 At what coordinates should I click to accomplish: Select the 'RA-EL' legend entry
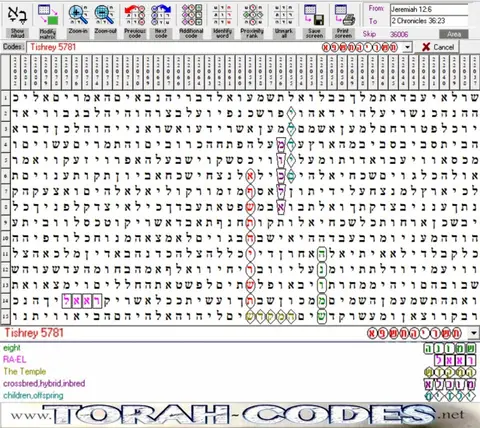pyautogui.click(x=14, y=360)
